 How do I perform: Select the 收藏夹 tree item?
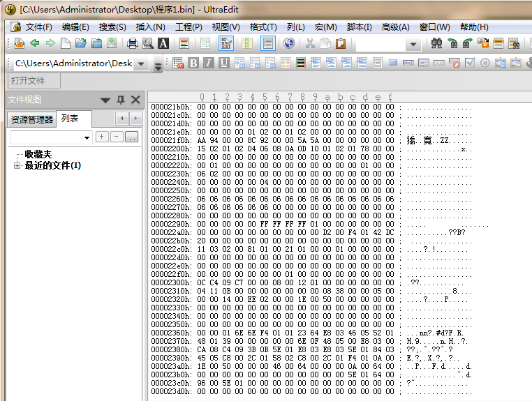pos(38,154)
